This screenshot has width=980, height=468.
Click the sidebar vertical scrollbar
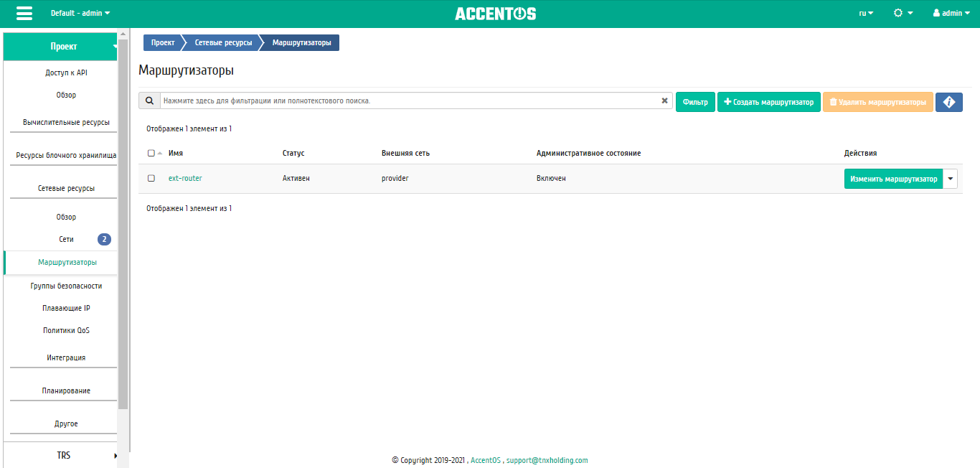point(123,215)
